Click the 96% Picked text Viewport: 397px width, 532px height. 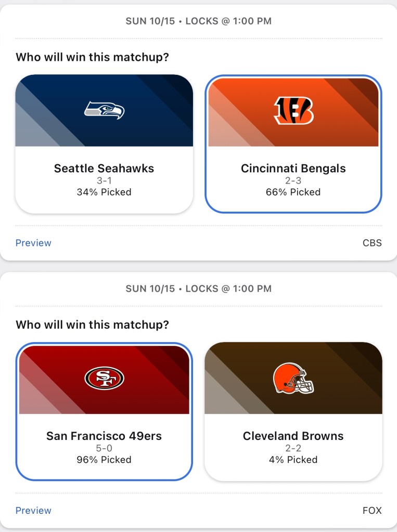pyautogui.click(x=104, y=460)
